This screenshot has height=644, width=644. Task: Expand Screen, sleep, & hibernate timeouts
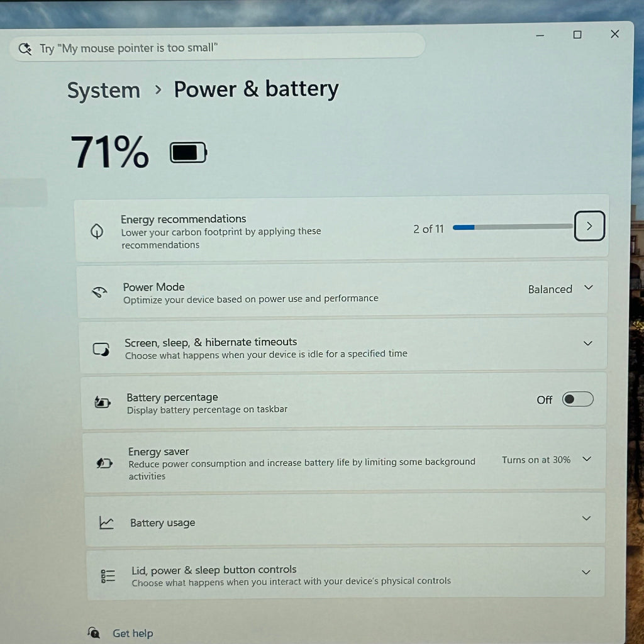coord(588,343)
